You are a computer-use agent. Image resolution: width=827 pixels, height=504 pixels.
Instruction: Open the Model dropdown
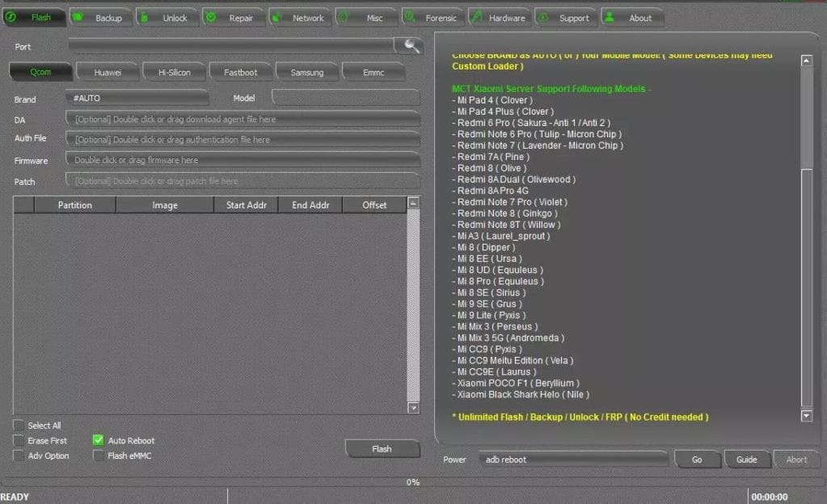click(x=345, y=99)
